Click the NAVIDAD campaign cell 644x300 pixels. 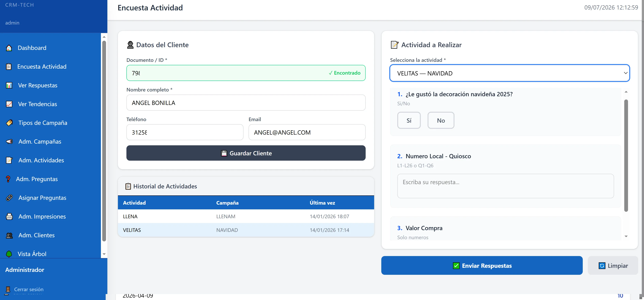227,230
